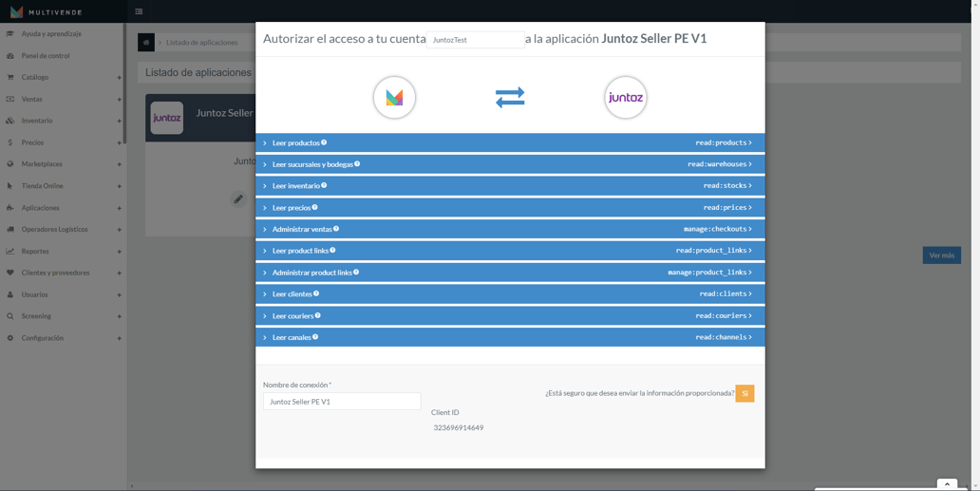Viewport: 980px width, 491px height.
Task: Click the Juntoz circle logo in dialog
Action: point(626,98)
